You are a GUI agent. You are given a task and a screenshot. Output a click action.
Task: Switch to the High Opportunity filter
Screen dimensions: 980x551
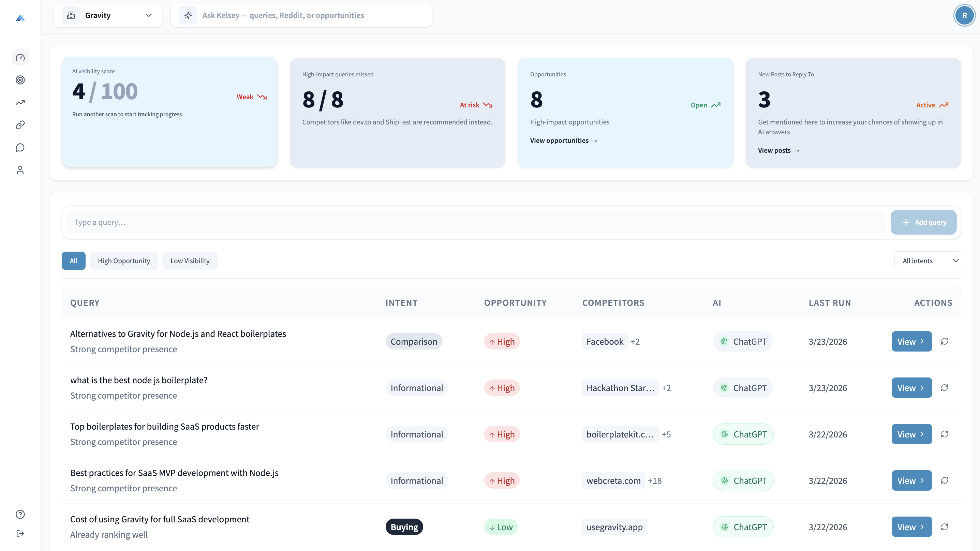point(124,260)
